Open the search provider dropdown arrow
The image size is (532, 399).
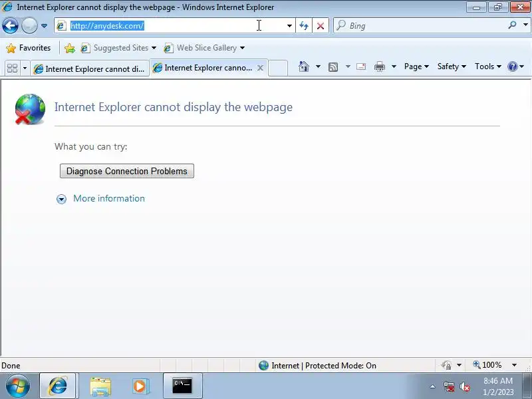525,25
